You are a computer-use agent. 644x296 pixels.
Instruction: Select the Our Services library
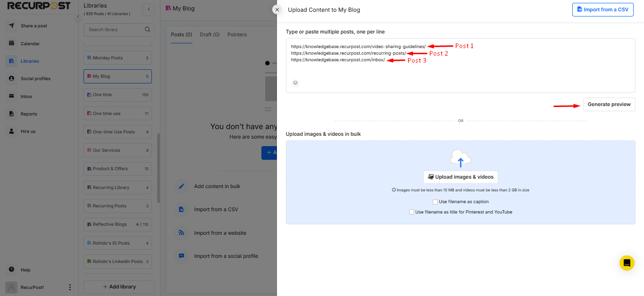coord(117,150)
